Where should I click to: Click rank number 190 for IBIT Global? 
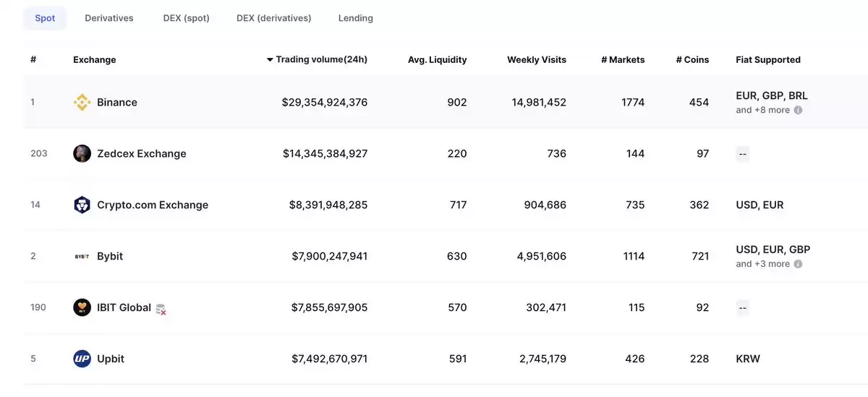[x=38, y=307]
